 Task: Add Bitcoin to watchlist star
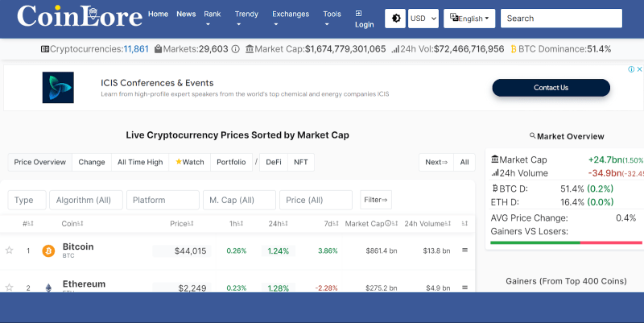(9, 251)
